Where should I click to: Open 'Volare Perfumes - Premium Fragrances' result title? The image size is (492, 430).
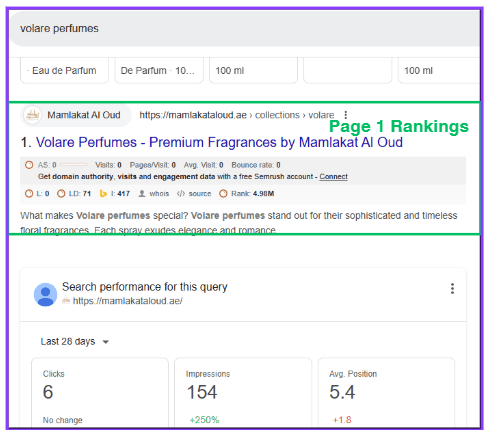point(219,142)
